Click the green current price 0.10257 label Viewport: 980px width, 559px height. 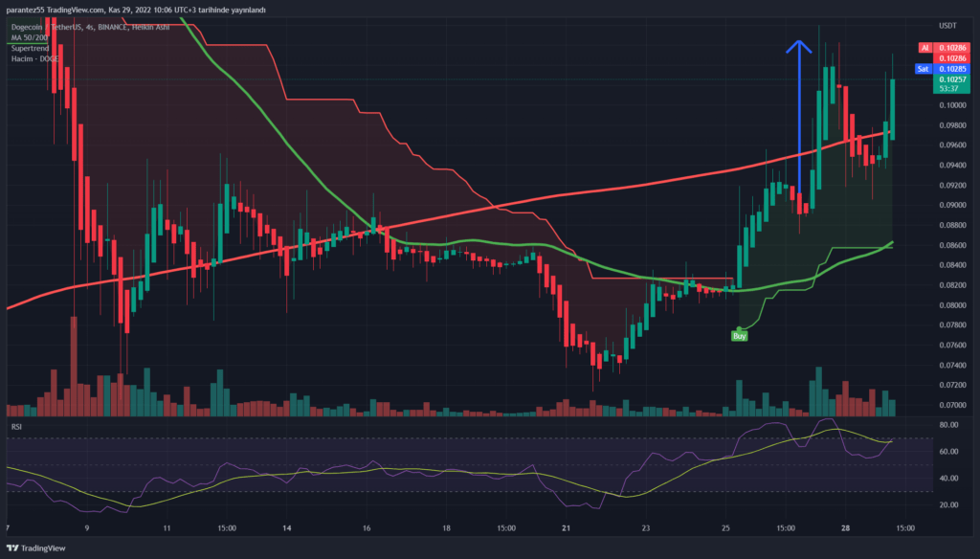pyautogui.click(x=951, y=80)
